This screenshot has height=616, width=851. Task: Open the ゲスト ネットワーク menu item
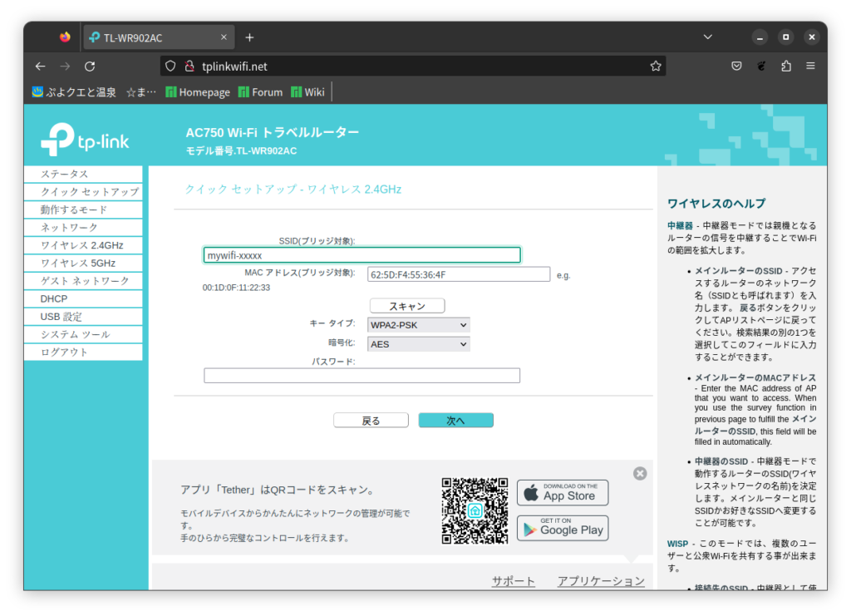point(84,281)
